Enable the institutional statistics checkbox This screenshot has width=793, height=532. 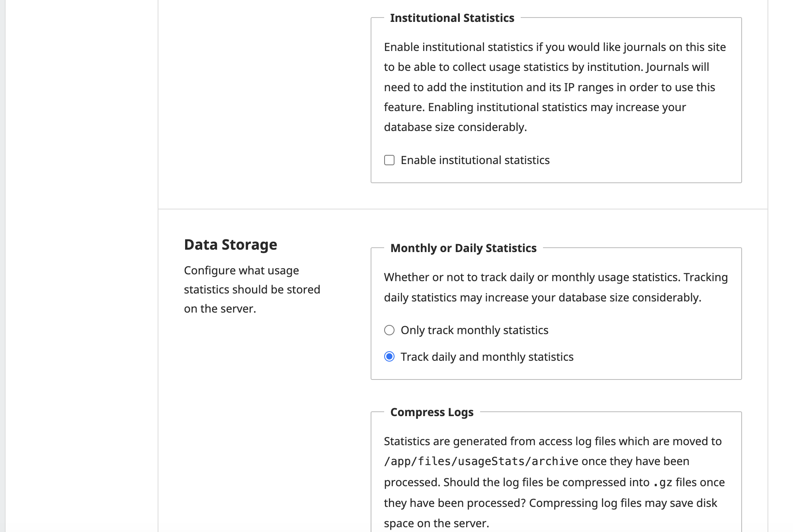(x=389, y=160)
